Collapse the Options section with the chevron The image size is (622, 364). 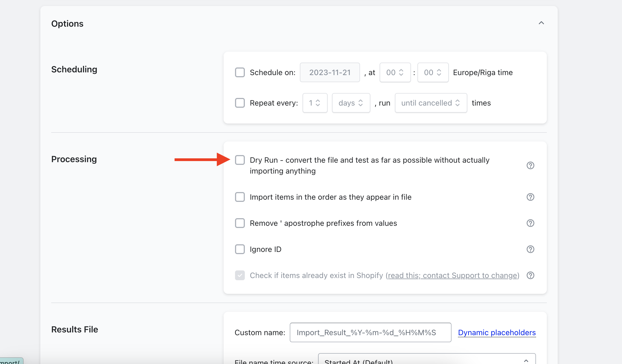(x=541, y=23)
